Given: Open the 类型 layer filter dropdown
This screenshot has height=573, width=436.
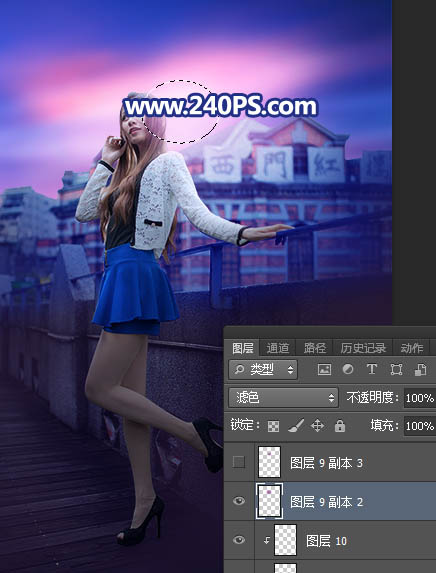Looking at the screenshot, I should pyautogui.click(x=263, y=370).
